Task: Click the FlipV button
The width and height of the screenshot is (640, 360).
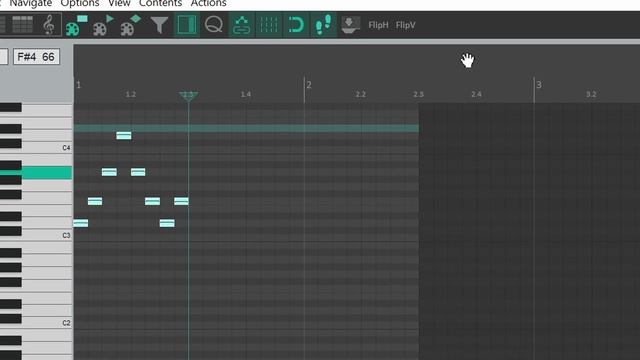Action: tap(405, 25)
